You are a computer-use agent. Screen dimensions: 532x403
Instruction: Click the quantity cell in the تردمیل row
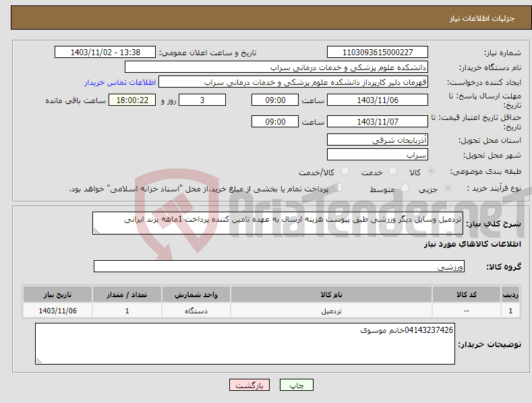[x=127, y=311]
